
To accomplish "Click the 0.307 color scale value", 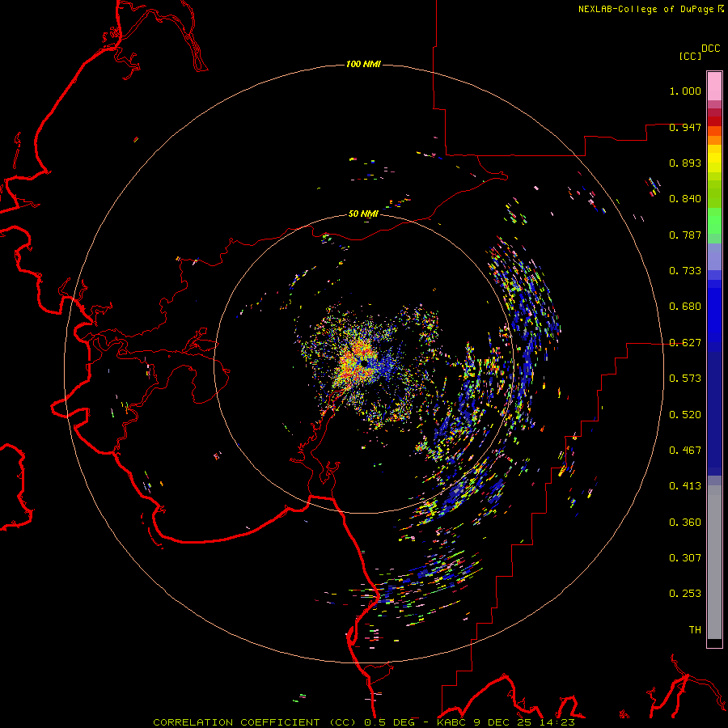I will pyautogui.click(x=685, y=558).
